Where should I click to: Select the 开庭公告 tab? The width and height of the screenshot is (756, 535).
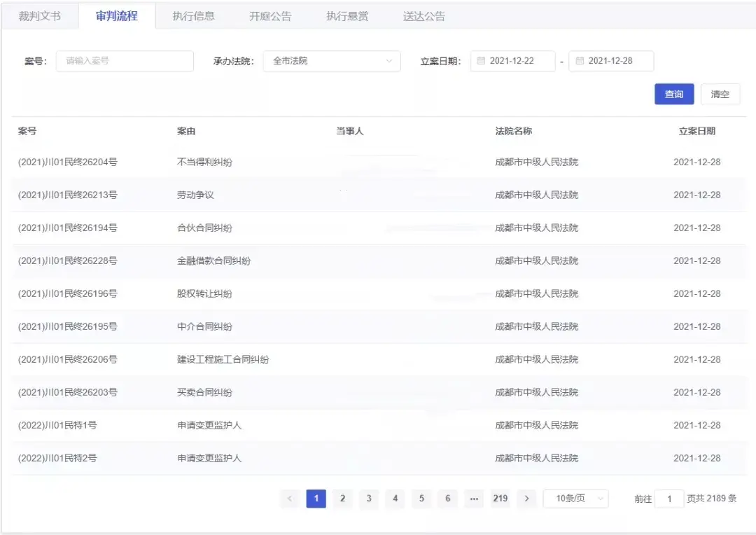pyautogui.click(x=270, y=16)
